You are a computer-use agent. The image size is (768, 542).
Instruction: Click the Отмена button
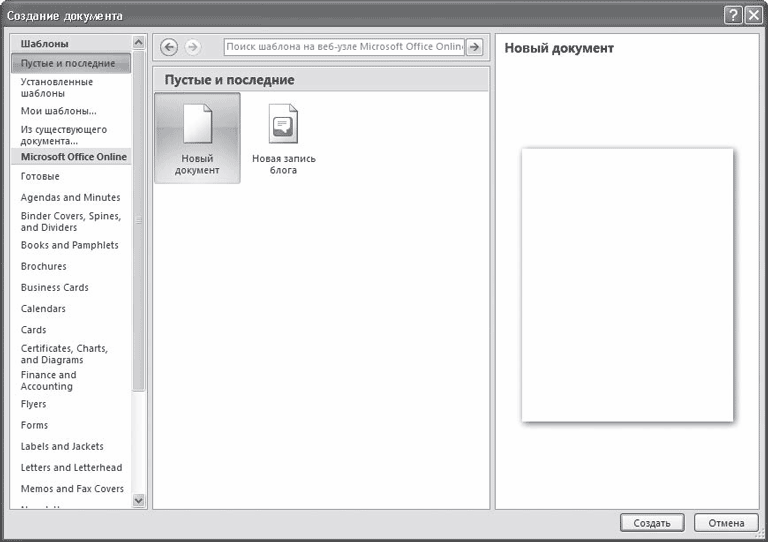tap(726, 523)
